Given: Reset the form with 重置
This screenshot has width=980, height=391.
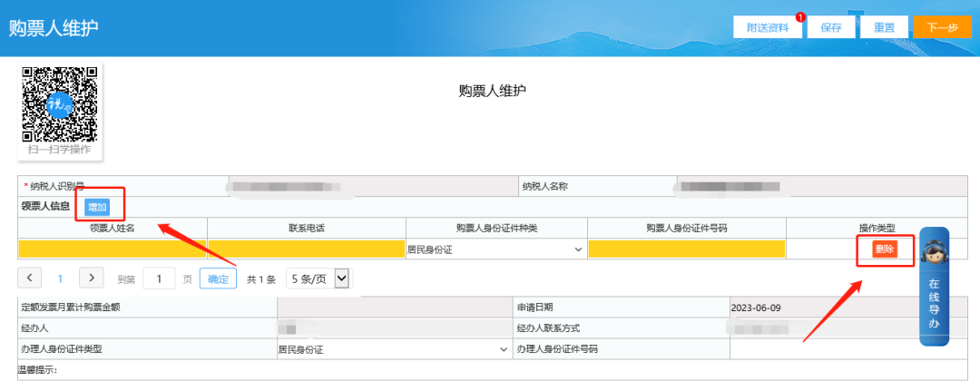Looking at the screenshot, I should (885, 27).
